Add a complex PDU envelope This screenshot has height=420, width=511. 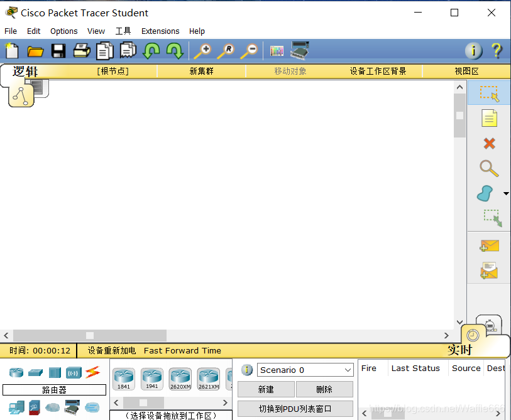[x=489, y=270]
